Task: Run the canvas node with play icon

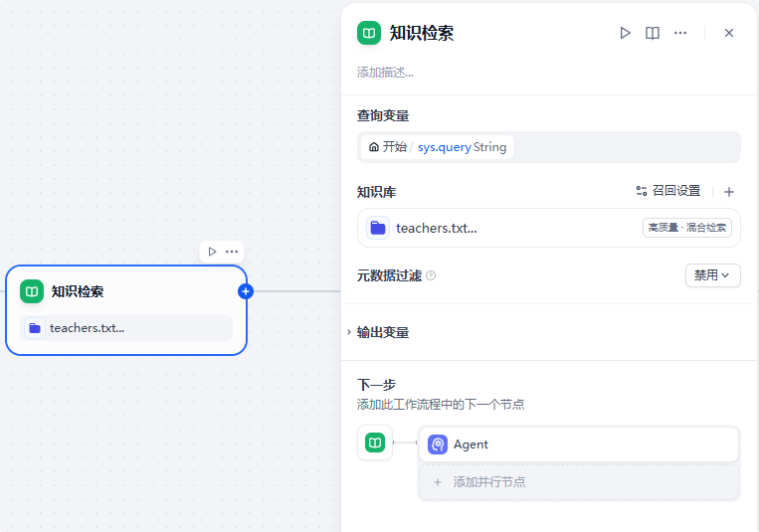Action: [x=212, y=252]
